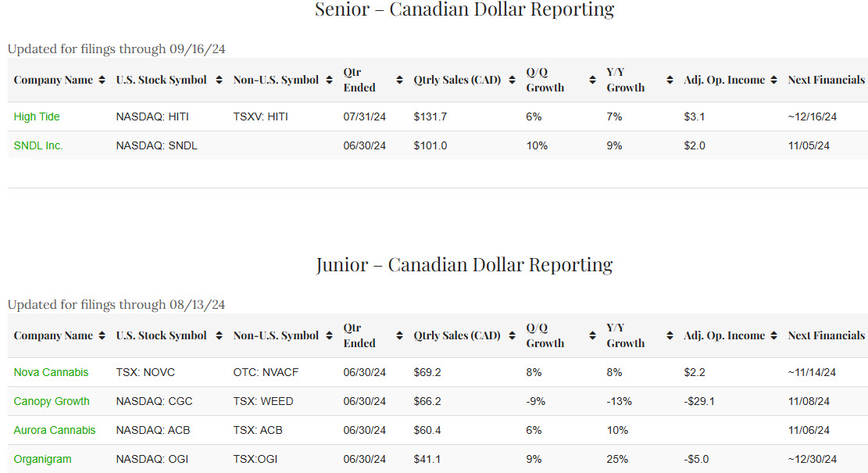Follow the Aurora Cannabis link
The image size is (868, 473).
[55, 430]
